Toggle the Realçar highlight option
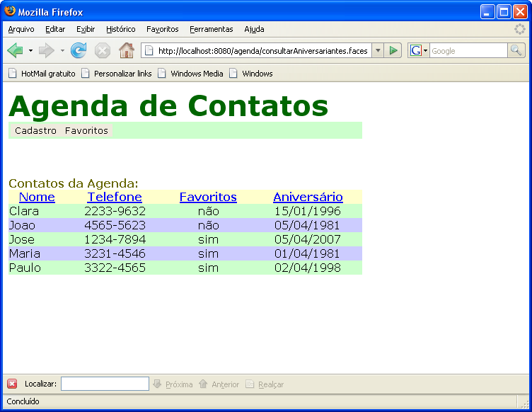 [x=265, y=384]
